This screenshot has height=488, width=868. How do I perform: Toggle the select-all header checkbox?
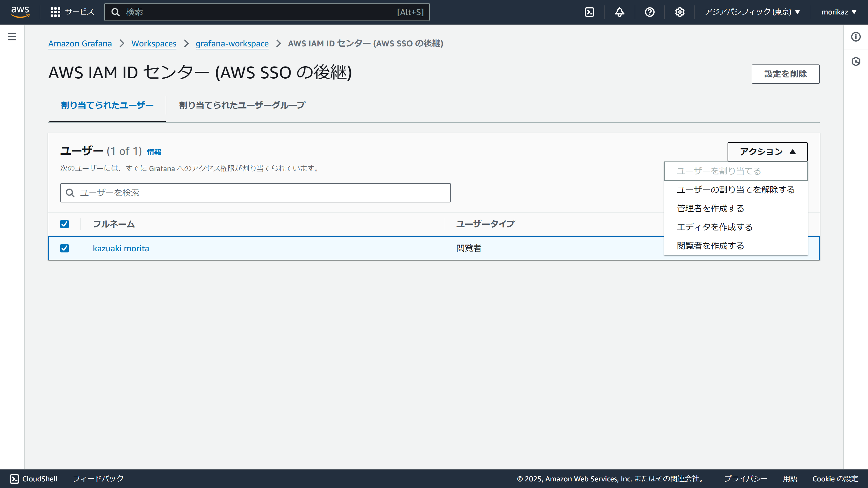(x=64, y=224)
